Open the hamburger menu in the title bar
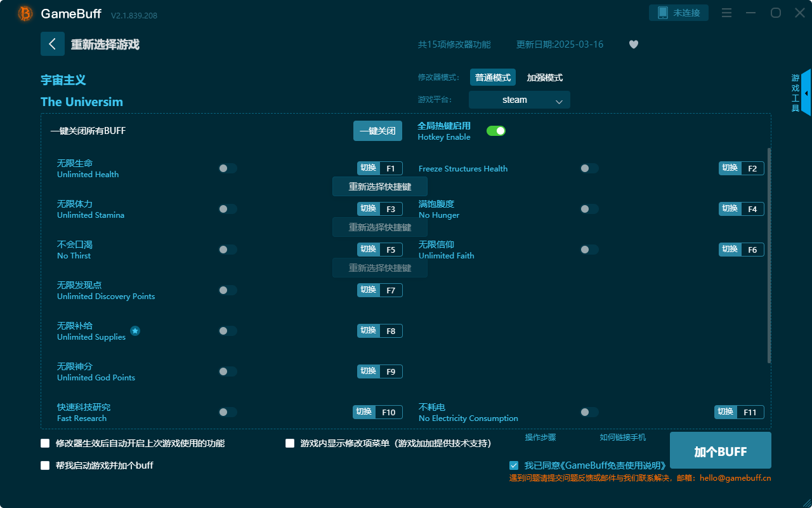Screen dimensions: 812x508 (x=726, y=12)
